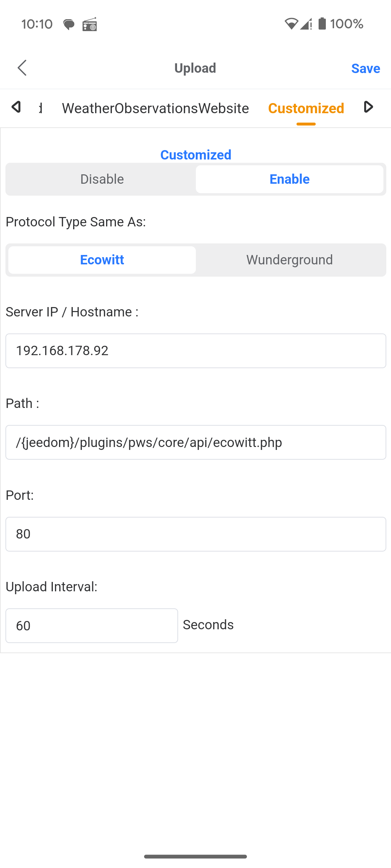This screenshot has height=868, width=391.
Task: Tap the chat bubble notification icon
Action: 69,25
